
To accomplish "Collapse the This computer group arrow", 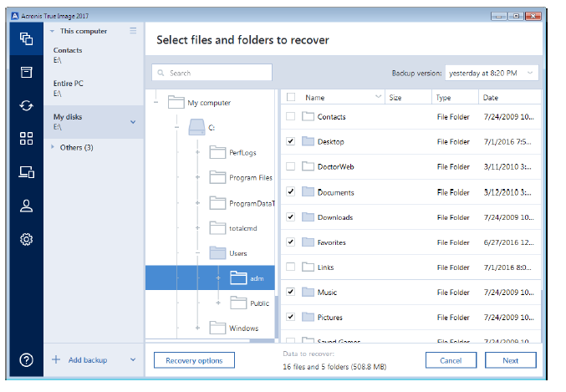I will (53, 31).
